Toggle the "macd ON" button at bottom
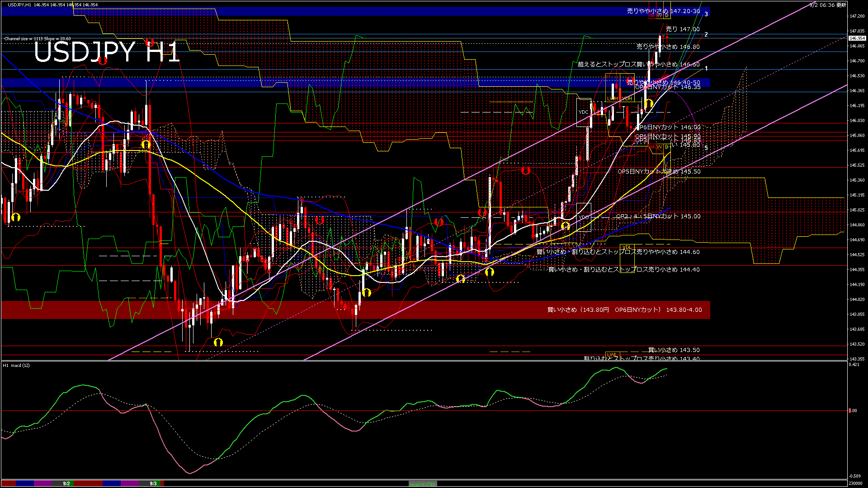The image size is (868, 488). (x=423, y=483)
